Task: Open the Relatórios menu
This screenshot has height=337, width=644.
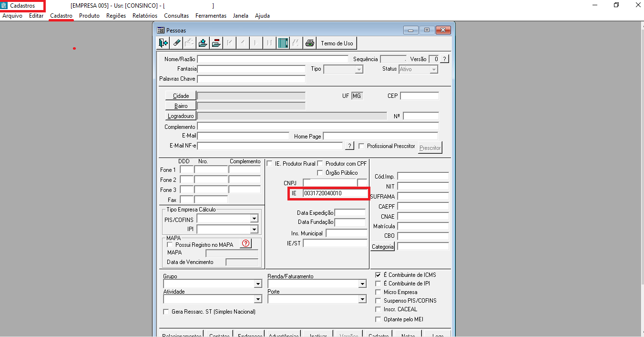Action: coord(145,16)
